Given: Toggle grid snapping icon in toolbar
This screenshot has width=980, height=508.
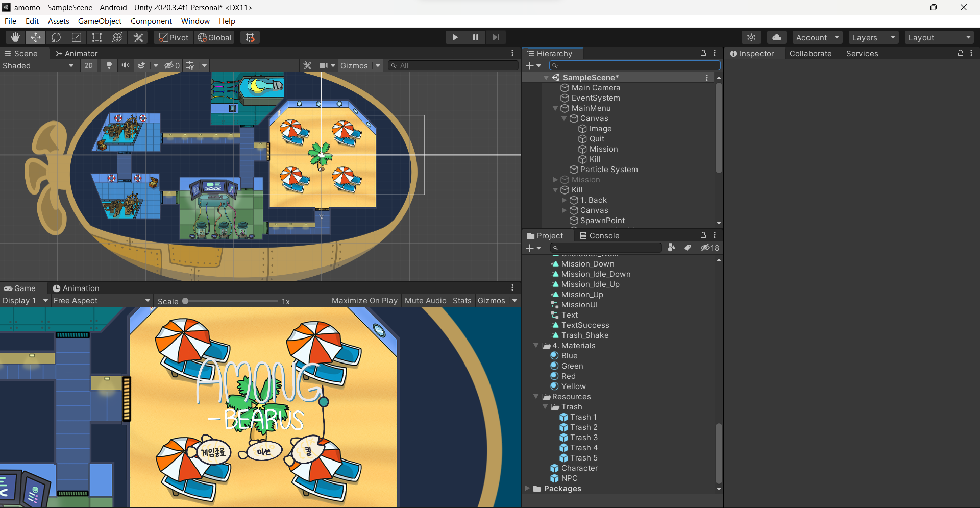Looking at the screenshot, I should pyautogui.click(x=250, y=37).
